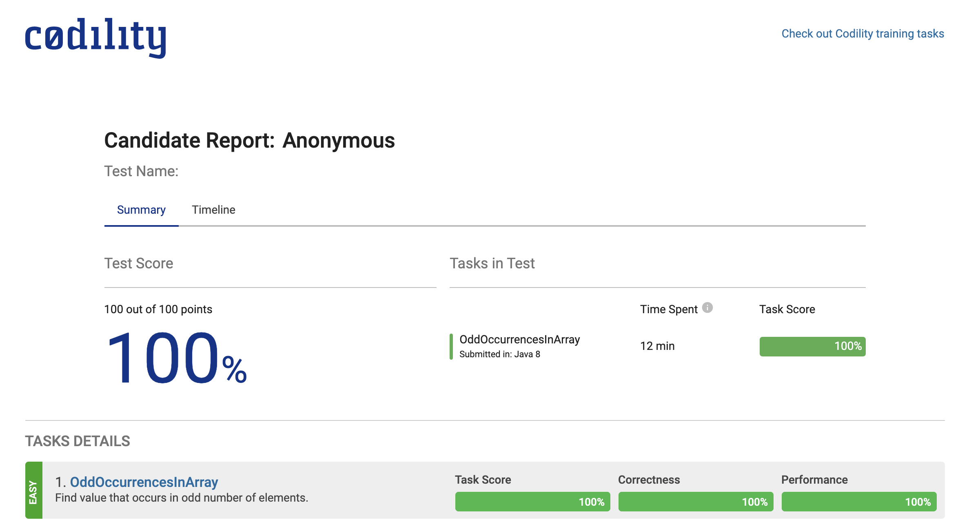Click the TASKS DETAILS section header

(78, 441)
